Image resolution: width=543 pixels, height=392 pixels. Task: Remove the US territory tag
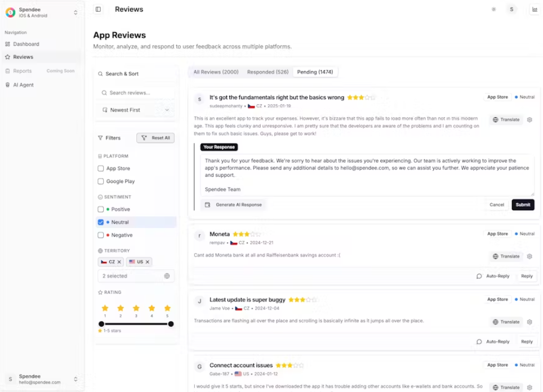pos(148,262)
